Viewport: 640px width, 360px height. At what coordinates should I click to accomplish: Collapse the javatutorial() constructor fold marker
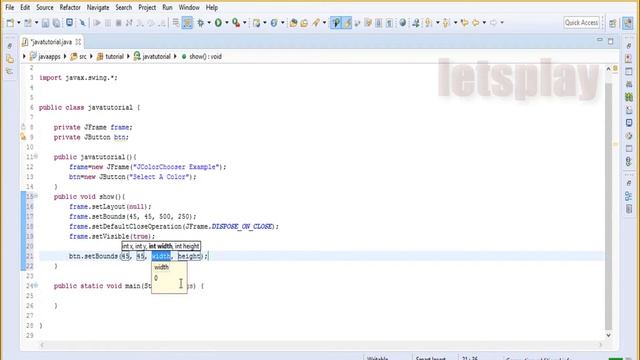click(36, 156)
